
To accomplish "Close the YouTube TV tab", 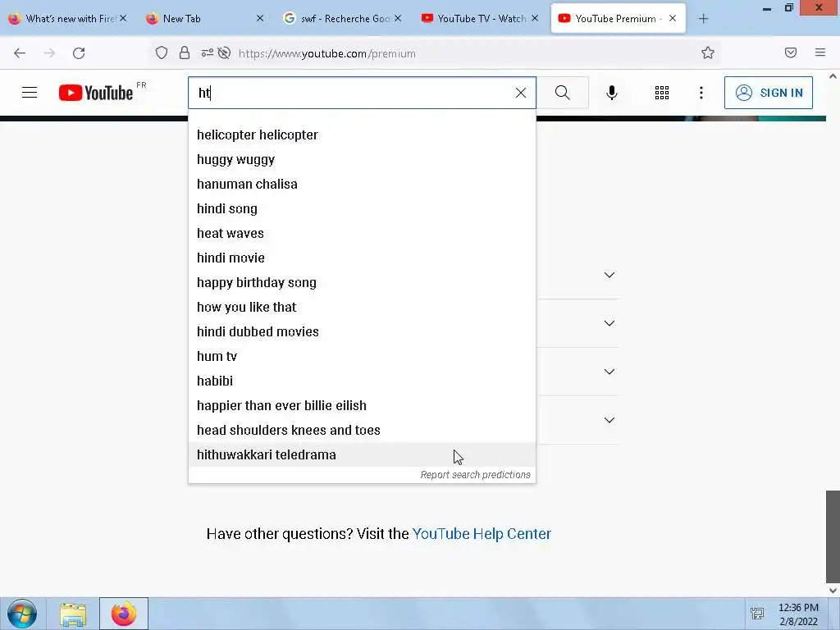I will point(535,18).
